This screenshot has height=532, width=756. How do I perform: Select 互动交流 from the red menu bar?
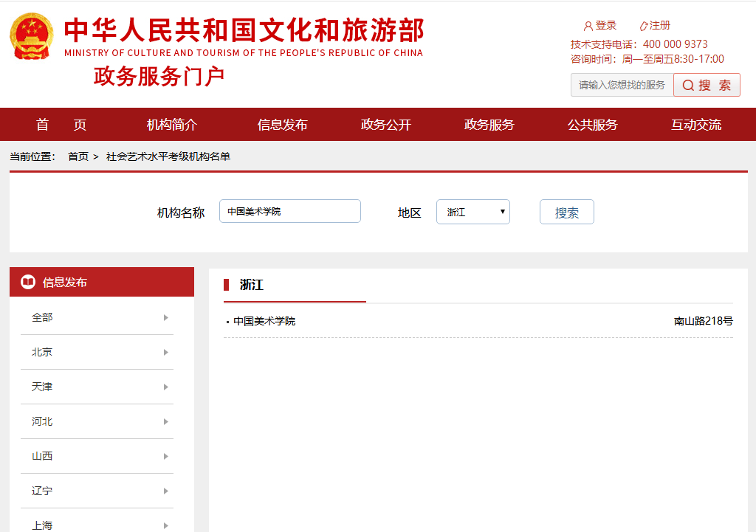click(x=695, y=125)
